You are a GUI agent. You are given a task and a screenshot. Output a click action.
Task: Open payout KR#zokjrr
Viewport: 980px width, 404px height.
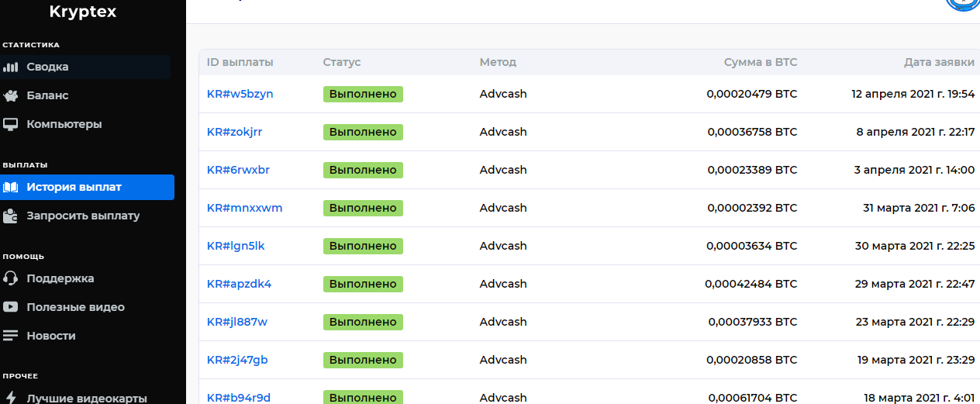coord(234,132)
